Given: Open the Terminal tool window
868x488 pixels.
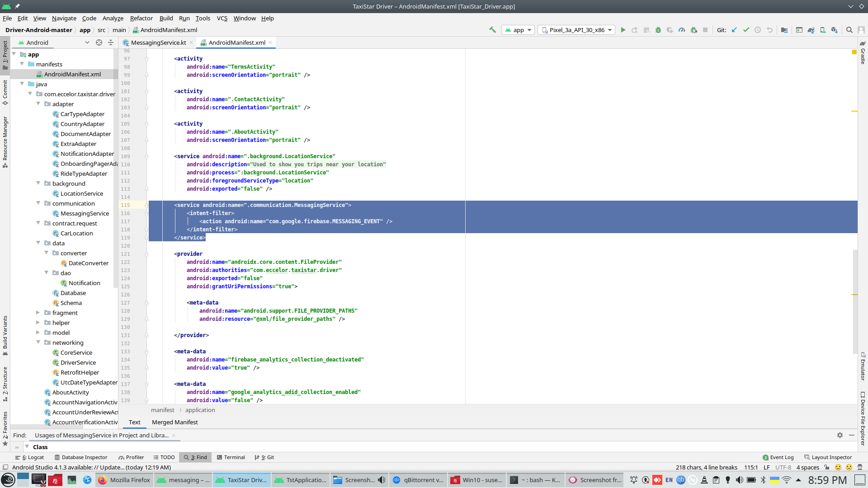Looking at the screenshot, I should [x=231, y=457].
